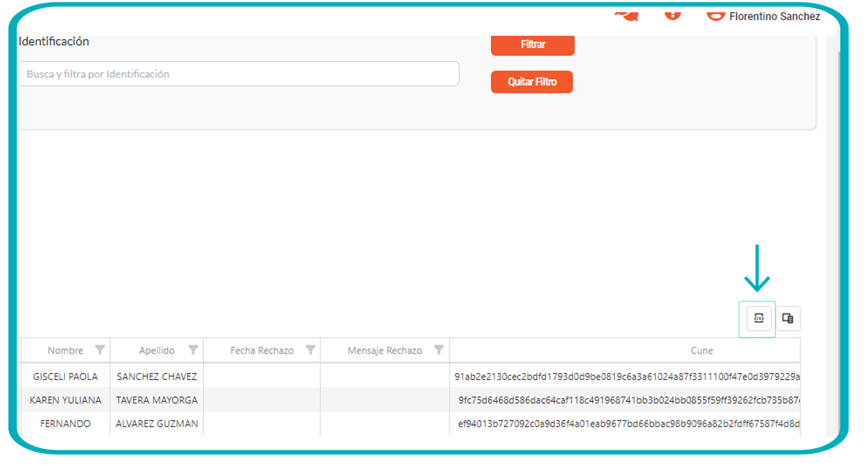Click the help question mark icon
The height and width of the screenshot is (465, 868).
click(672, 14)
